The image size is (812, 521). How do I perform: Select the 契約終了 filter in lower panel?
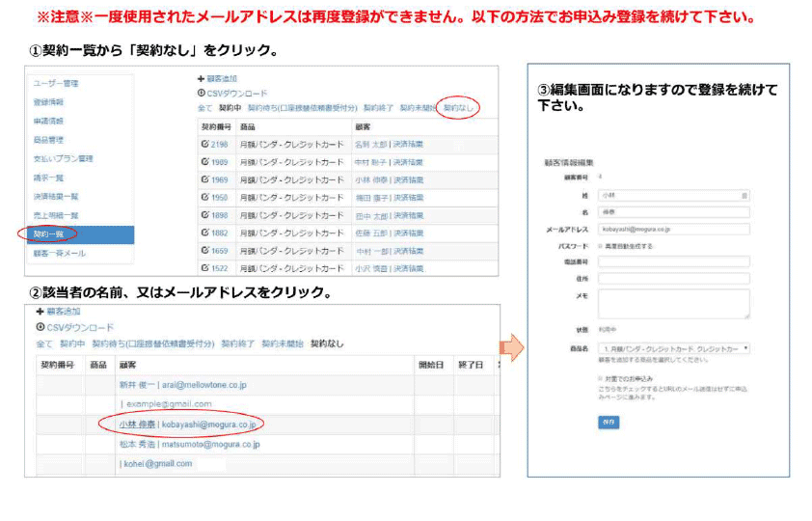tap(237, 343)
